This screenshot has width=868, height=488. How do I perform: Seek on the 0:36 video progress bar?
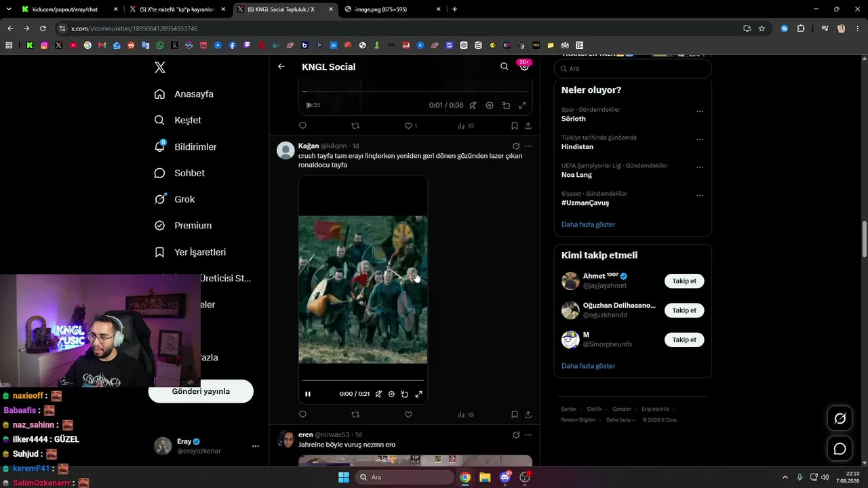(x=415, y=91)
